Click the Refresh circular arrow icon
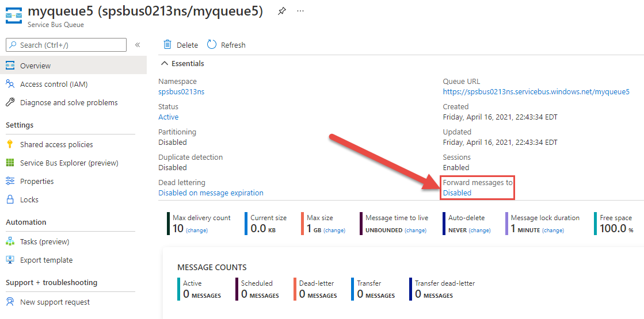The width and height of the screenshot is (644, 319). (x=212, y=45)
